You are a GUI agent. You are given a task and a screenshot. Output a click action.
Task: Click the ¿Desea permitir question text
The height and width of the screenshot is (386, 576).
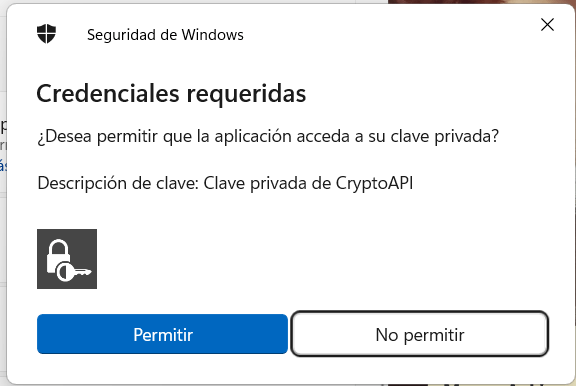coord(268,136)
